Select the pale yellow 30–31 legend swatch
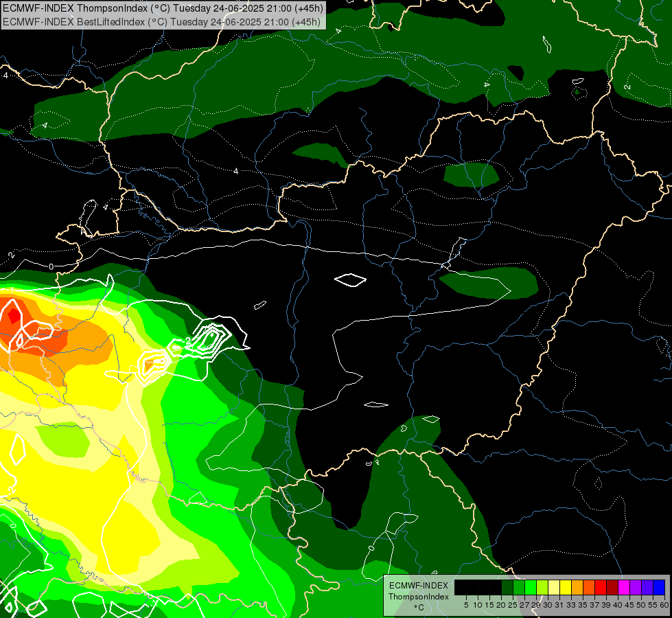Viewport: 672px width, 618px height. [554, 587]
